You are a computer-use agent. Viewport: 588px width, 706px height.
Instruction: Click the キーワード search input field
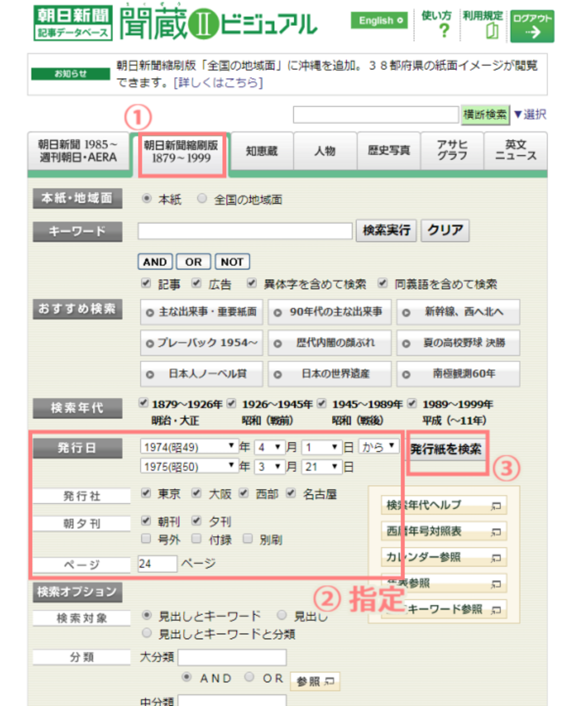(x=245, y=231)
